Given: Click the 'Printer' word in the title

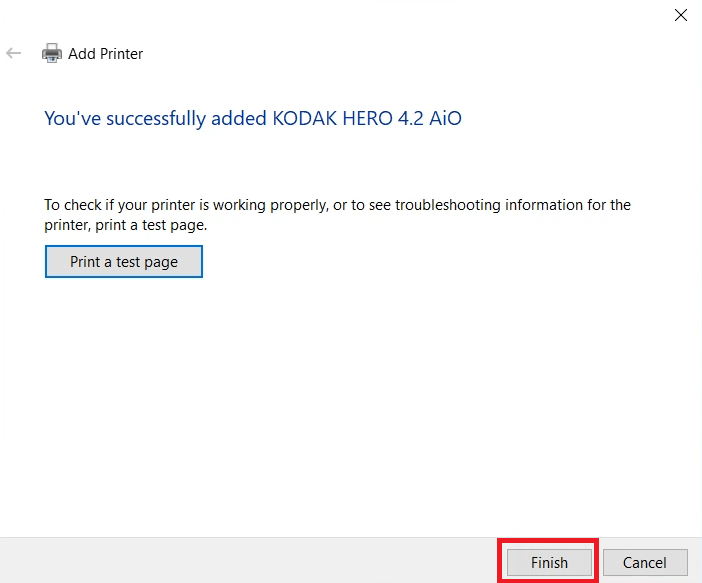Looking at the screenshot, I should click(x=121, y=54).
